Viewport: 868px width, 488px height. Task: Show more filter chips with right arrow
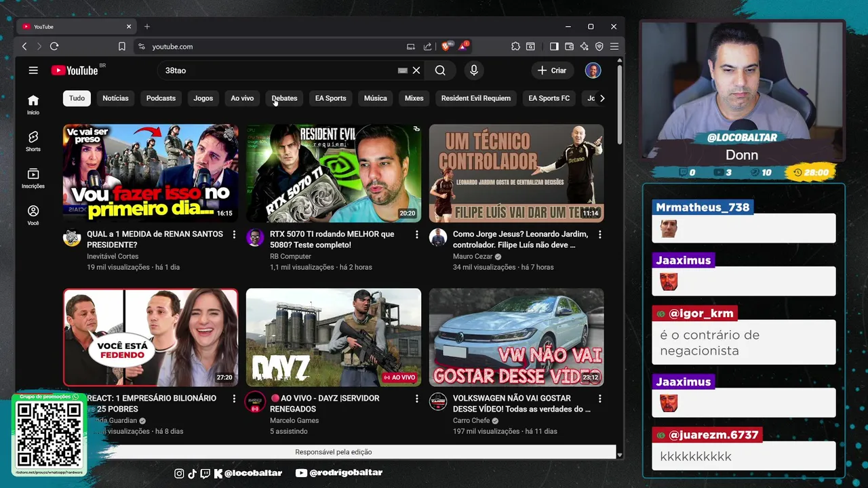(602, 98)
